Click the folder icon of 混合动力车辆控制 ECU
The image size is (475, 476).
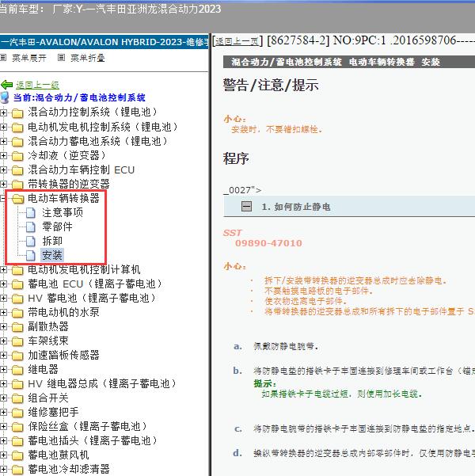(17, 170)
